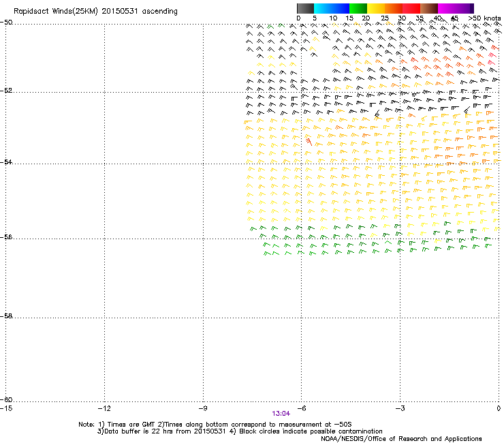
Task: Click the '-12' longitude axis label
Action: click(x=104, y=408)
